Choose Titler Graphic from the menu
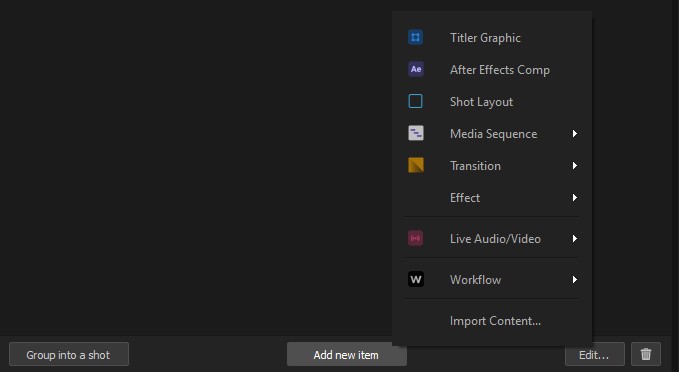The width and height of the screenshot is (679, 372). click(x=492, y=38)
